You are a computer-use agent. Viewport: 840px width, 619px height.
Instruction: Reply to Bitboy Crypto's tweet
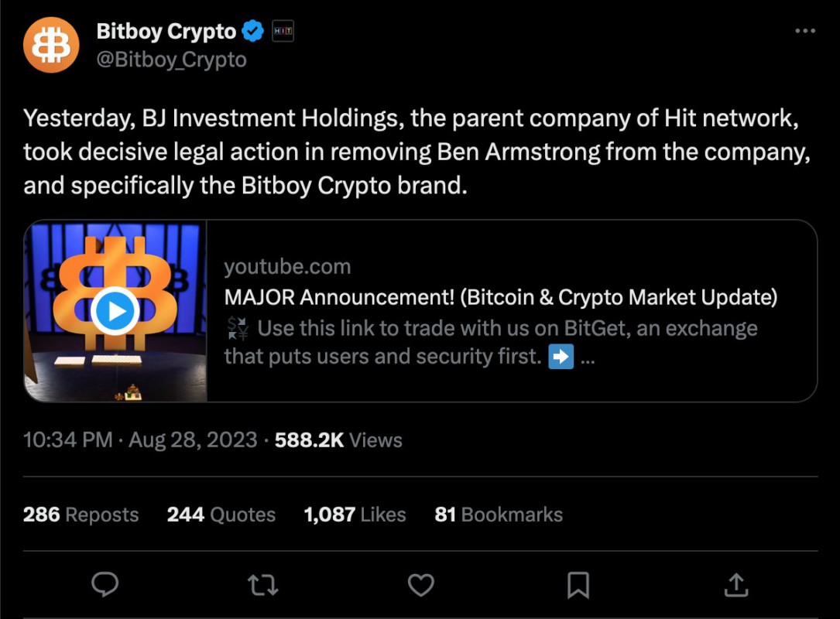point(105,586)
